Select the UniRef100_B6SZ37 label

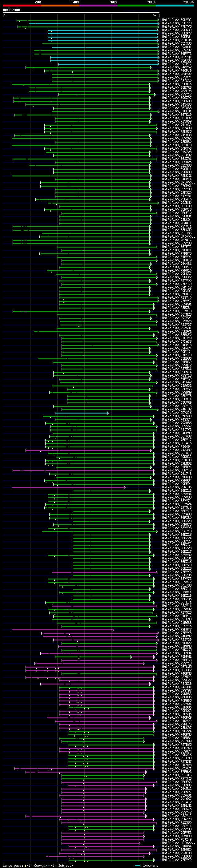[177, 50]
